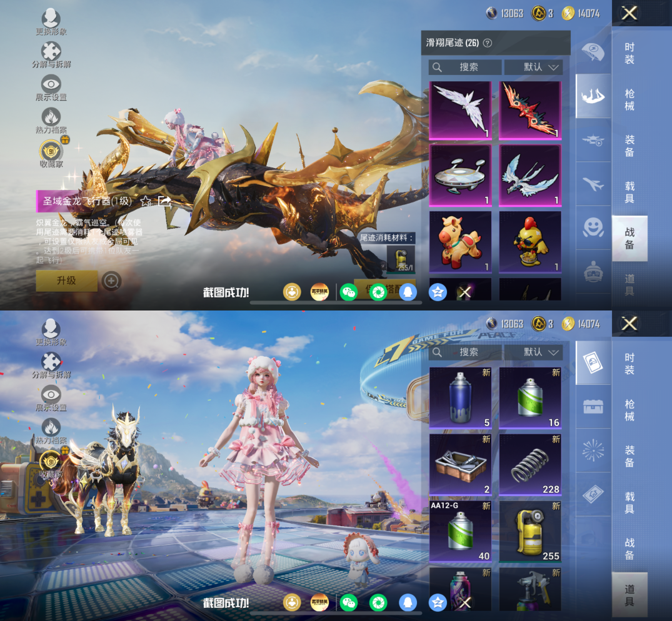Screen dimensions: 672x621
Task: Select the white feather wings glider trail
Action: click(460, 111)
